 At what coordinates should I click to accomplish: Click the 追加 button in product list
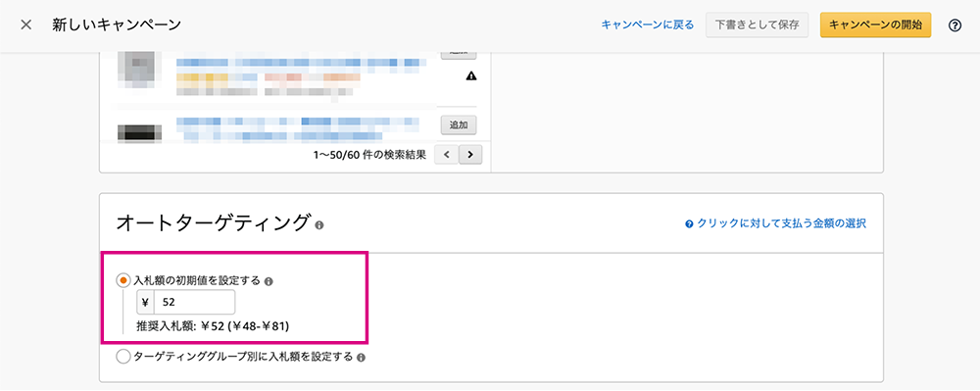pyautogui.click(x=459, y=124)
